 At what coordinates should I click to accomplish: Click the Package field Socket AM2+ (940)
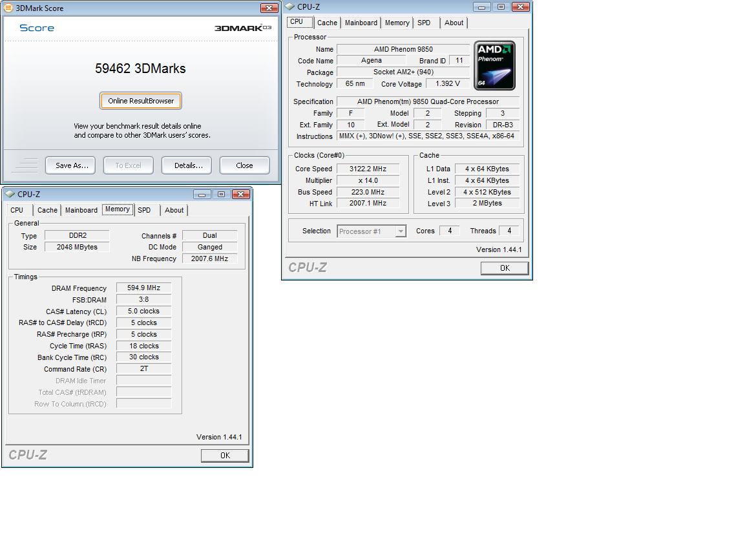403,72
